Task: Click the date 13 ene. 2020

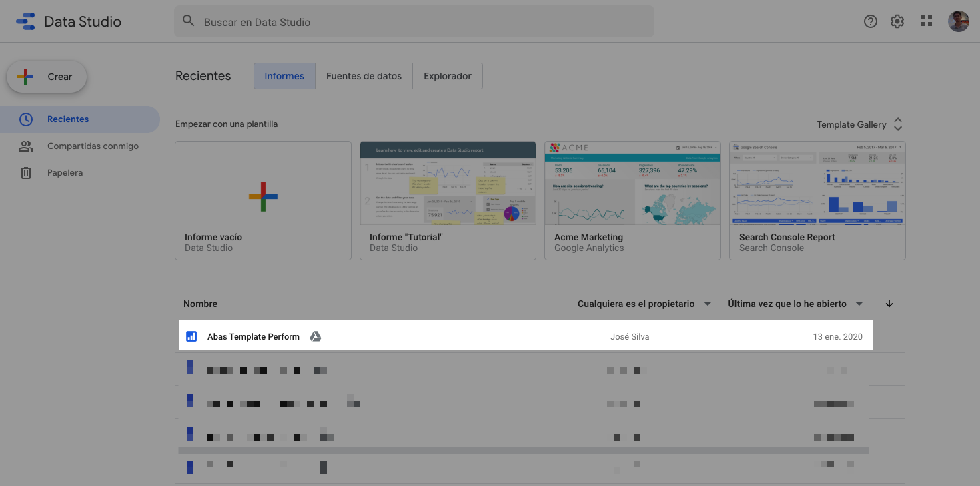Action: (837, 337)
